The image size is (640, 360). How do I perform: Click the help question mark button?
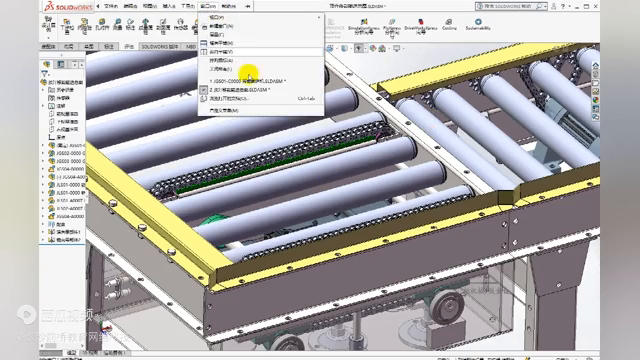[x=563, y=7]
